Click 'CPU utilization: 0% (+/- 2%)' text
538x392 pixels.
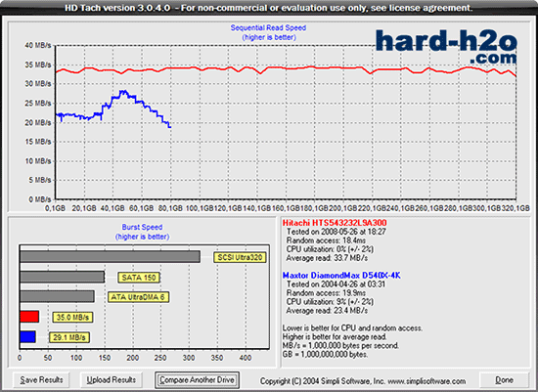tap(330, 249)
